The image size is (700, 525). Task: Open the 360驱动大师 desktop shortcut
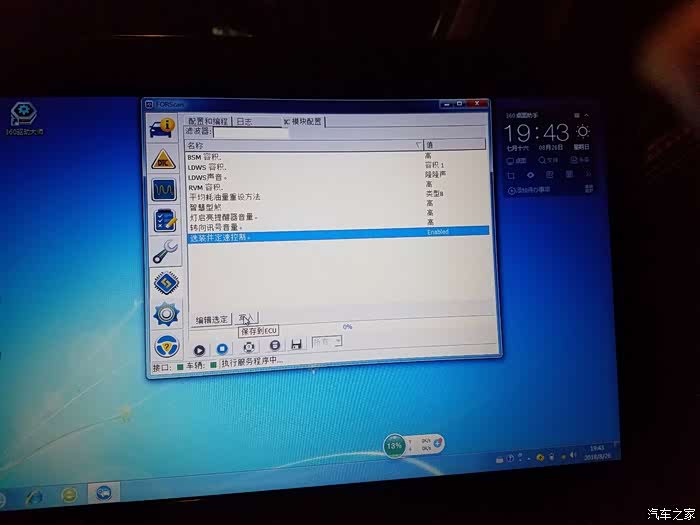pos(24,119)
